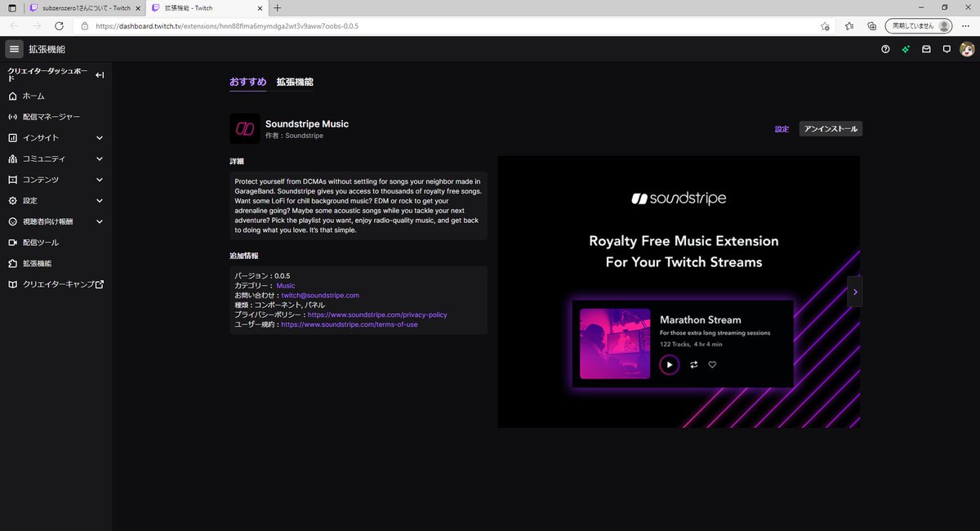Click the バージョン：0.0.5 text

click(x=262, y=276)
